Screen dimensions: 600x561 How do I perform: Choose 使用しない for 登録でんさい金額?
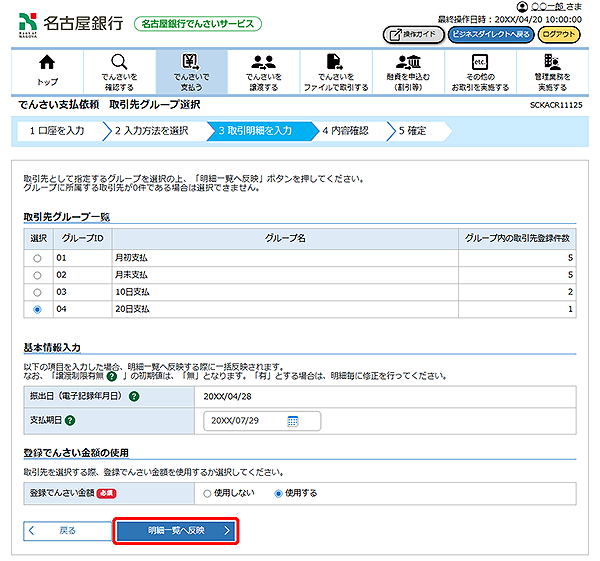pyautogui.click(x=207, y=493)
